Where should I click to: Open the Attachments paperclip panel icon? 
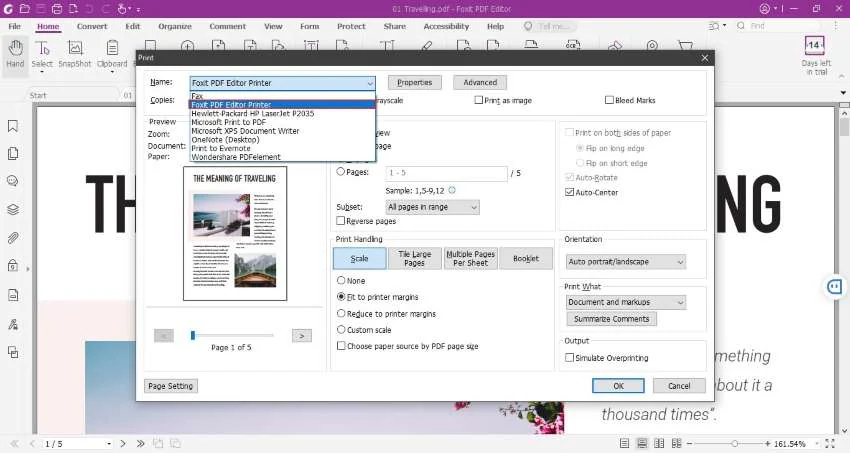13,237
